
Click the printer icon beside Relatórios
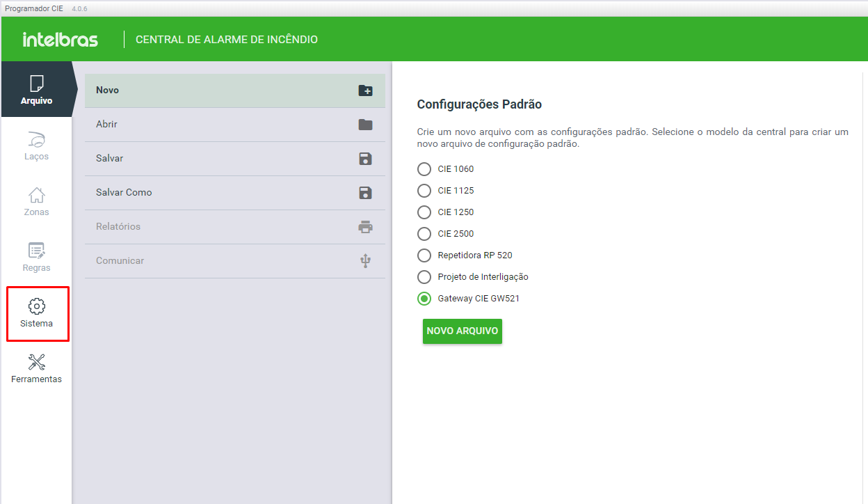(365, 227)
